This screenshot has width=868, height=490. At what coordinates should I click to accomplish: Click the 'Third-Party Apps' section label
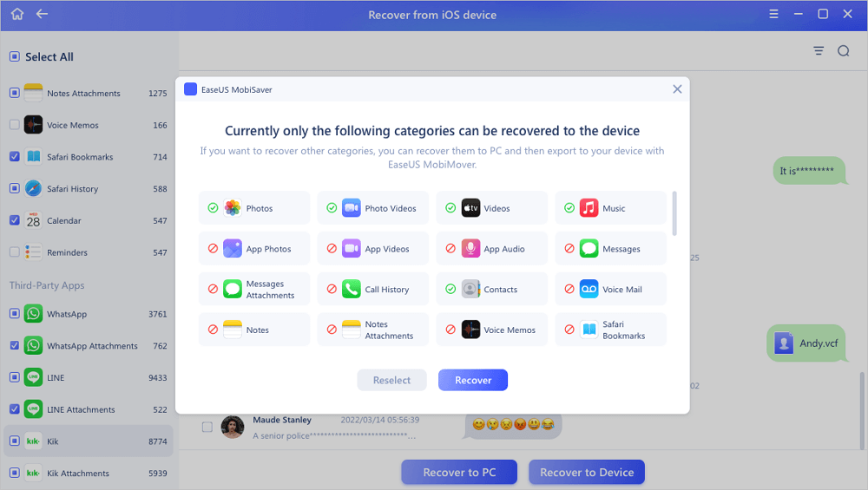47,285
